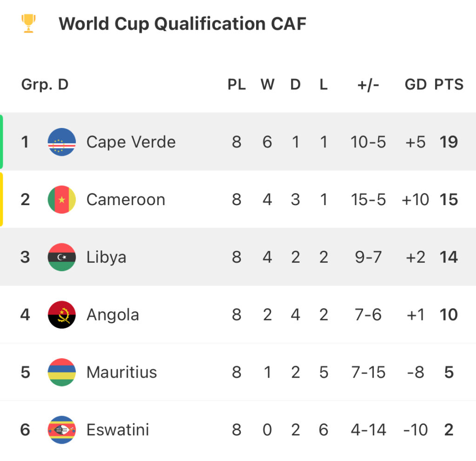This screenshot has width=476, height=461.
Task: Click the Cape Verde flag icon
Action: tap(62, 142)
